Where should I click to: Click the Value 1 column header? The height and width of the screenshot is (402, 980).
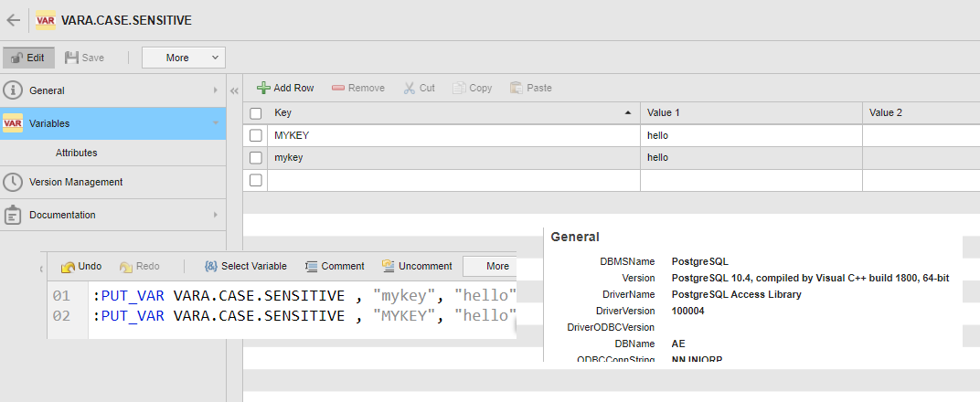point(751,113)
